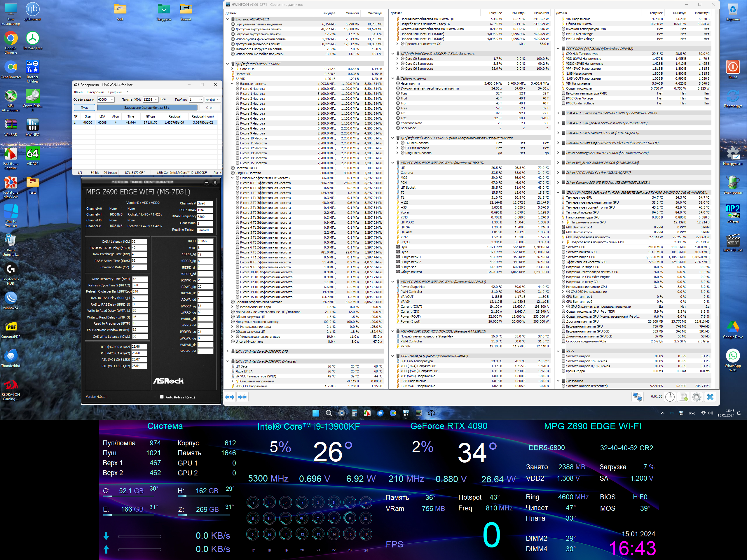This screenshot has width=747, height=560.
Task: Open the Файл menu in LinX
Action: [x=78, y=92]
